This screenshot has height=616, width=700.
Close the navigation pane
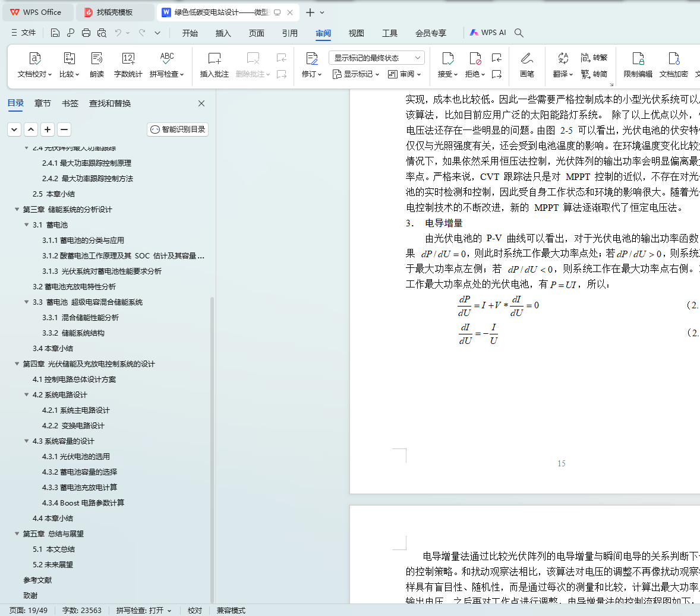point(201,103)
